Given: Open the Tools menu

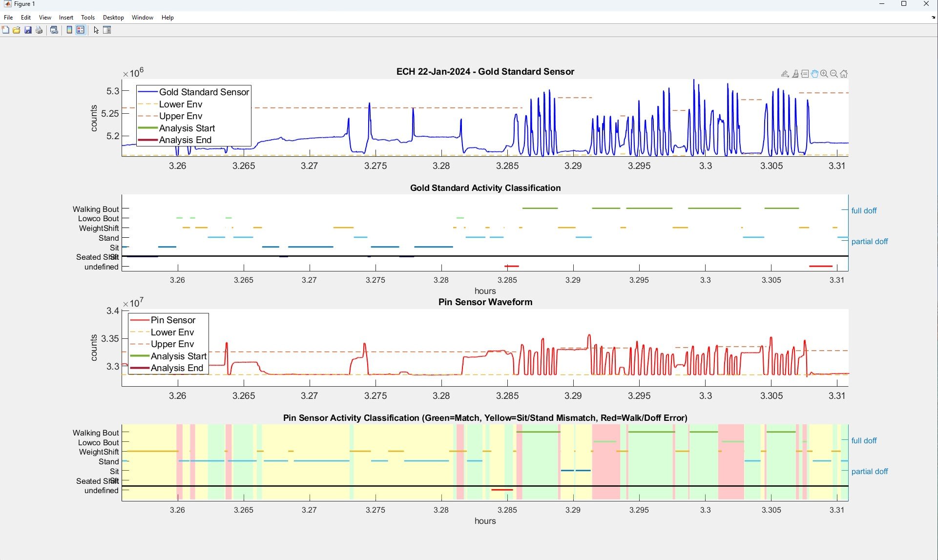Looking at the screenshot, I should click(x=88, y=18).
